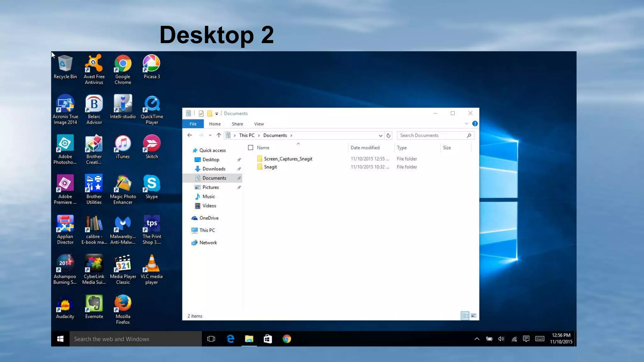Select Adobe Premiere desktop shortcut
Image resolution: width=644 pixels, height=362 pixels.
click(x=65, y=189)
